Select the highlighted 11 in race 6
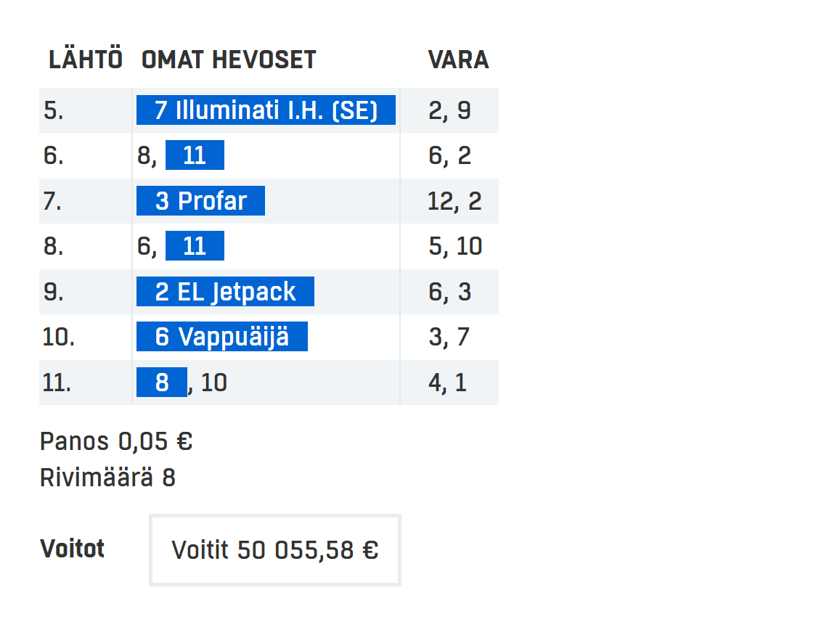Viewport: 840px width, 622px height. (195, 155)
